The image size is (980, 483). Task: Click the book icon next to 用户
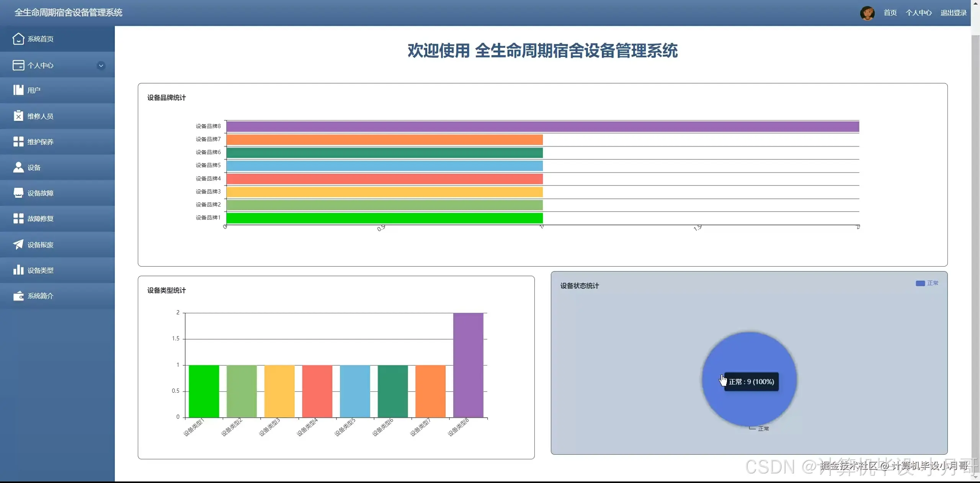(18, 90)
